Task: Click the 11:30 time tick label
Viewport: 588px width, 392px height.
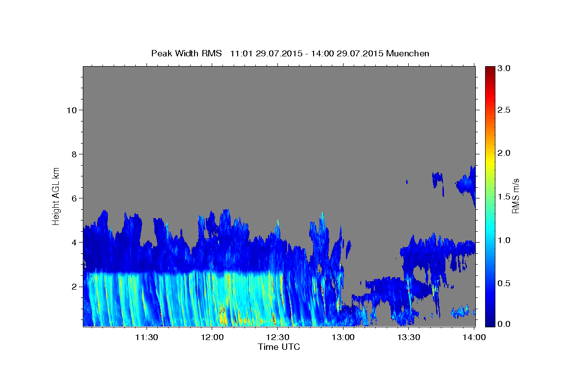Action: (147, 337)
